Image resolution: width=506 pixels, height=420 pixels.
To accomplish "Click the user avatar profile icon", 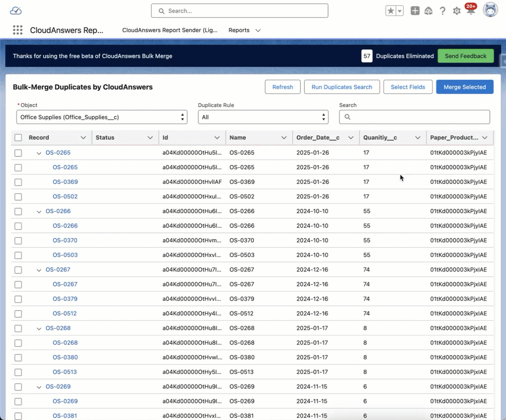I will tap(490, 10).
